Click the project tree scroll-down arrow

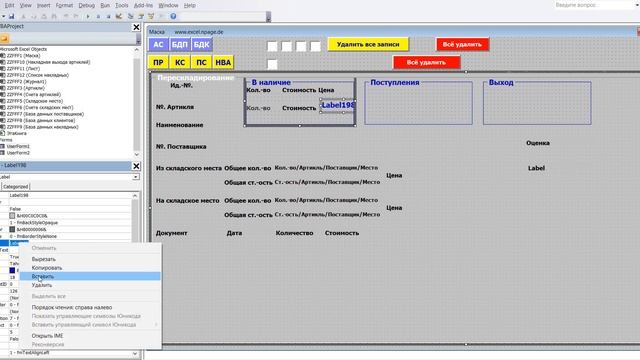pos(136,154)
